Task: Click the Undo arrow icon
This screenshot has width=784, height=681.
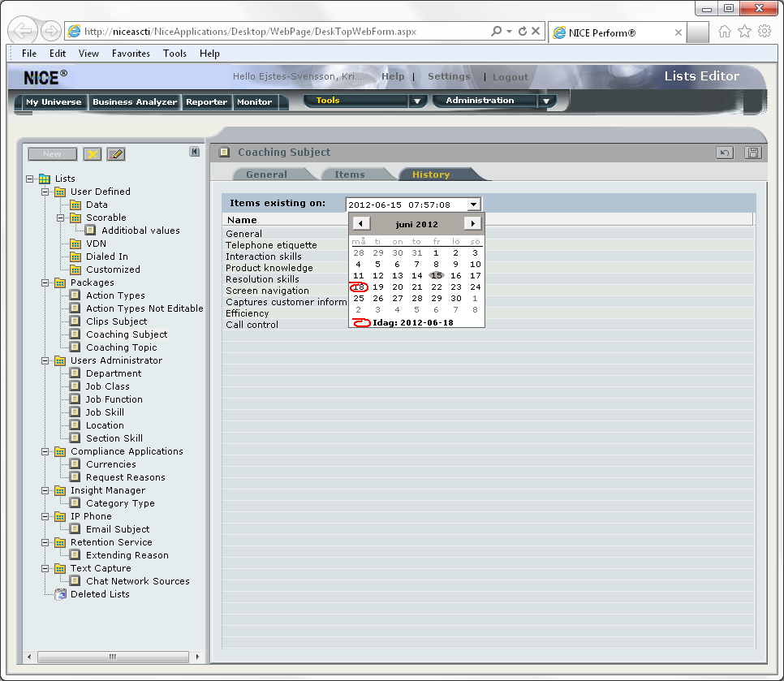Action: 724,152
